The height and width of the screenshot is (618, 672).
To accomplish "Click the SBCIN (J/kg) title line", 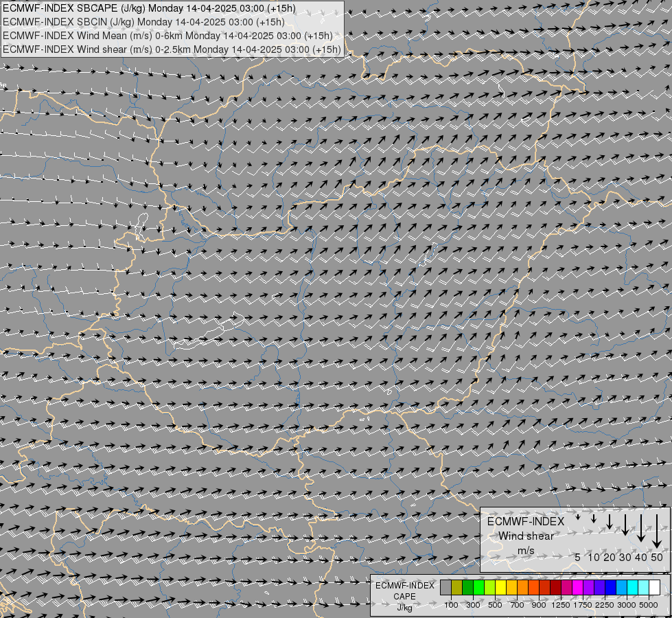I will pyautogui.click(x=143, y=22).
